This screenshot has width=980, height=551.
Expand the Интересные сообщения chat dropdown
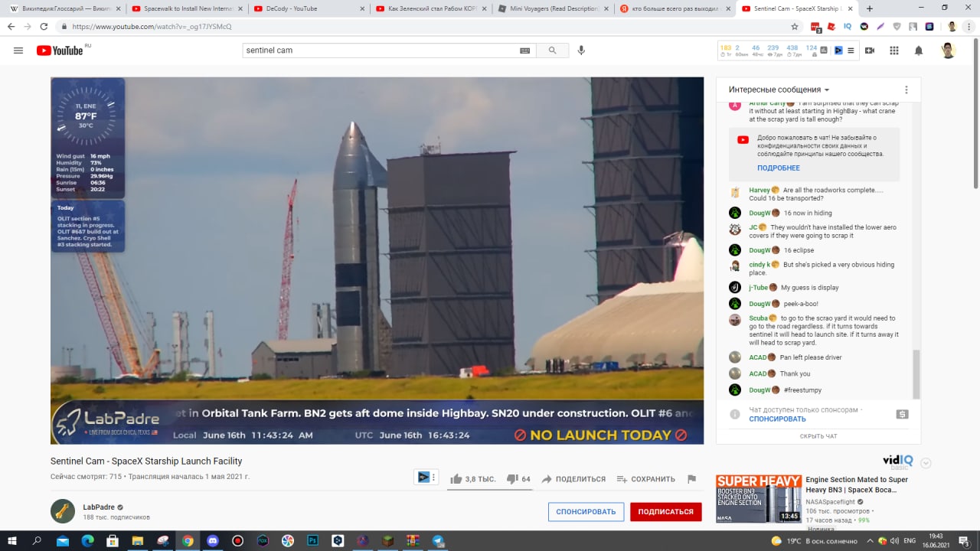[x=779, y=90]
